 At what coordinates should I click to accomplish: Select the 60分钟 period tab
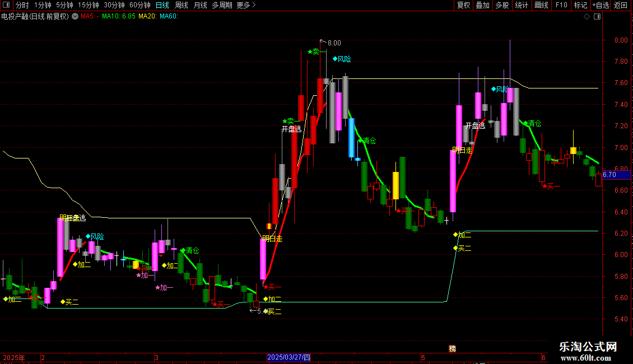140,5
